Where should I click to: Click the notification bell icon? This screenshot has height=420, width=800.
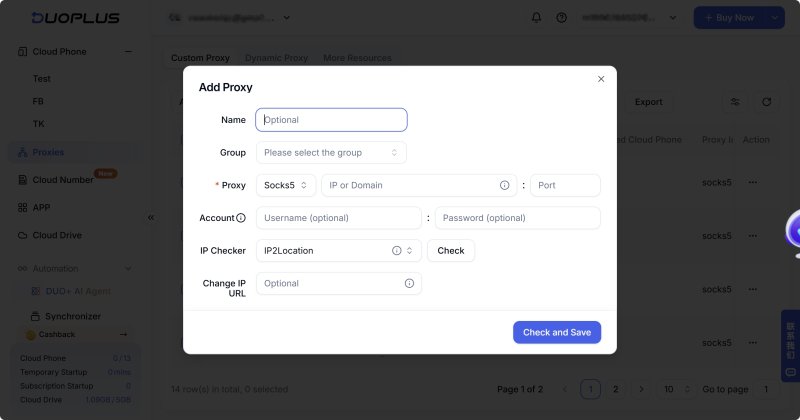click(x=536, y=17)
